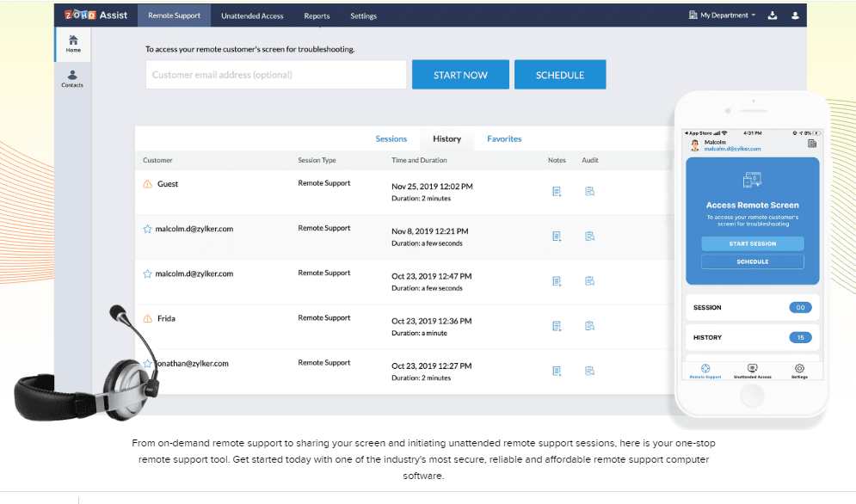Click the Customer column header

tap(157, 160)
